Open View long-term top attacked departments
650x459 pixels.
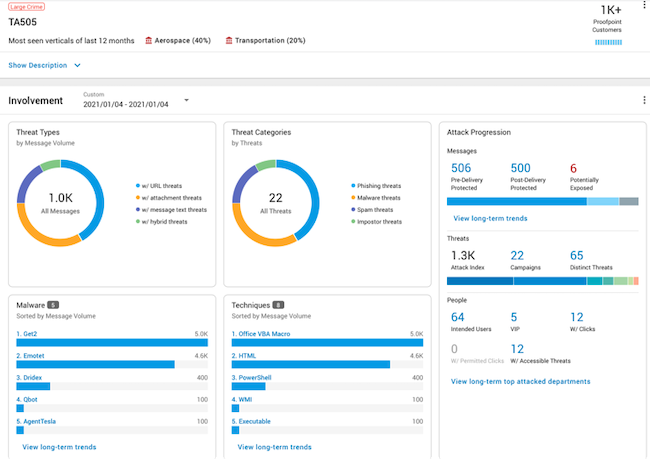click(x=520, y=381)
